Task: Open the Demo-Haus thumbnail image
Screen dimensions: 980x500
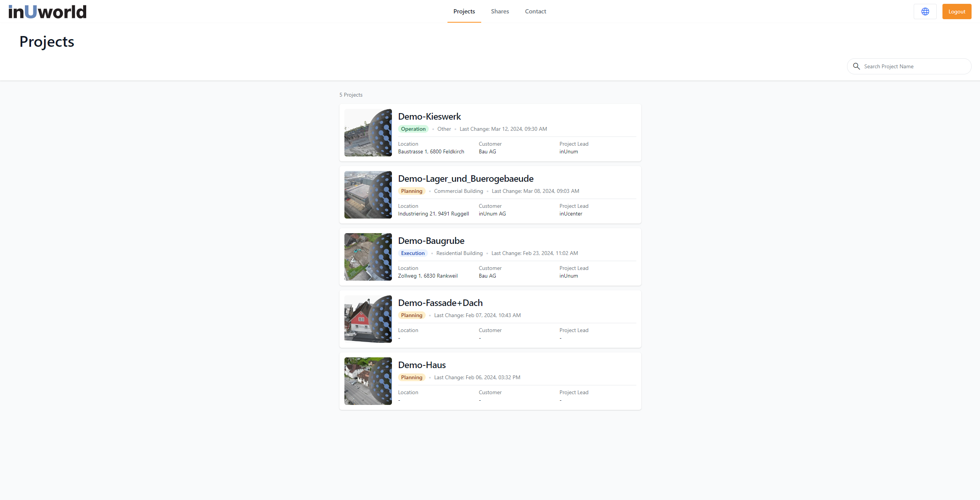Action: pos(368,381)
